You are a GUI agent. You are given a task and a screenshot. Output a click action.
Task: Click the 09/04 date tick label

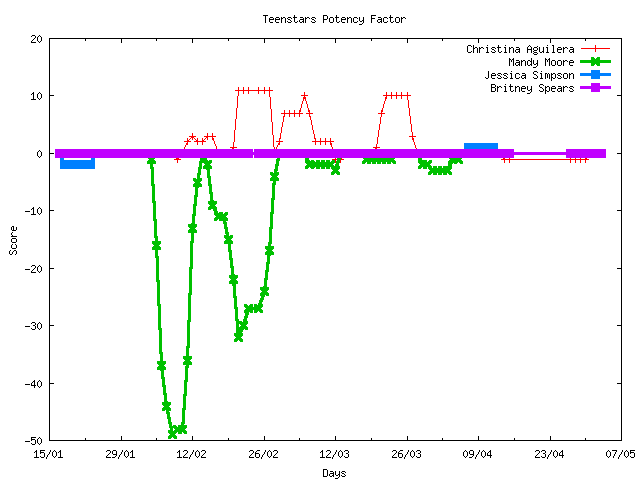(478, 454)
